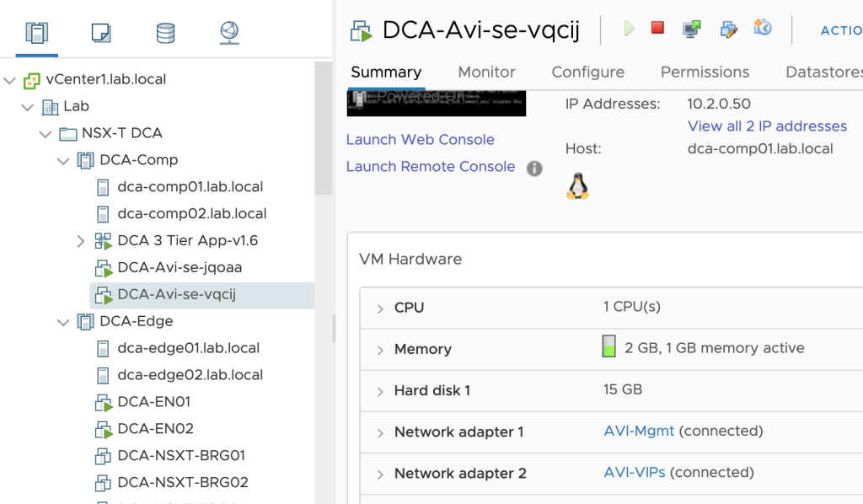
Task: Click the Launch Console toolbar icon
Action: tap(692, 29)
